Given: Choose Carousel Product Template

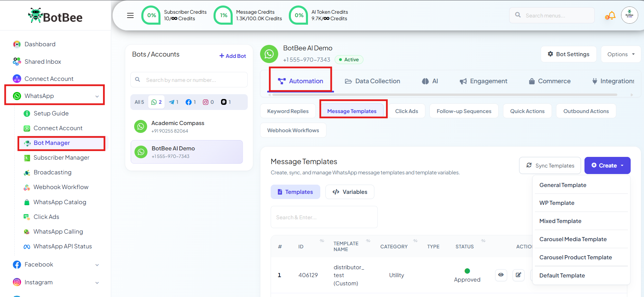Looking at the screenshot, I should pos(581,257).
